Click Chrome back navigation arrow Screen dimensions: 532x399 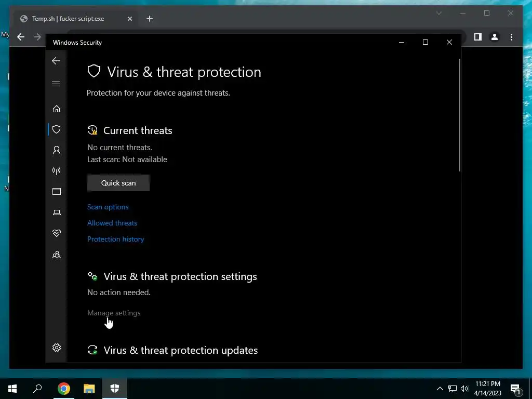tap(21, 37)
